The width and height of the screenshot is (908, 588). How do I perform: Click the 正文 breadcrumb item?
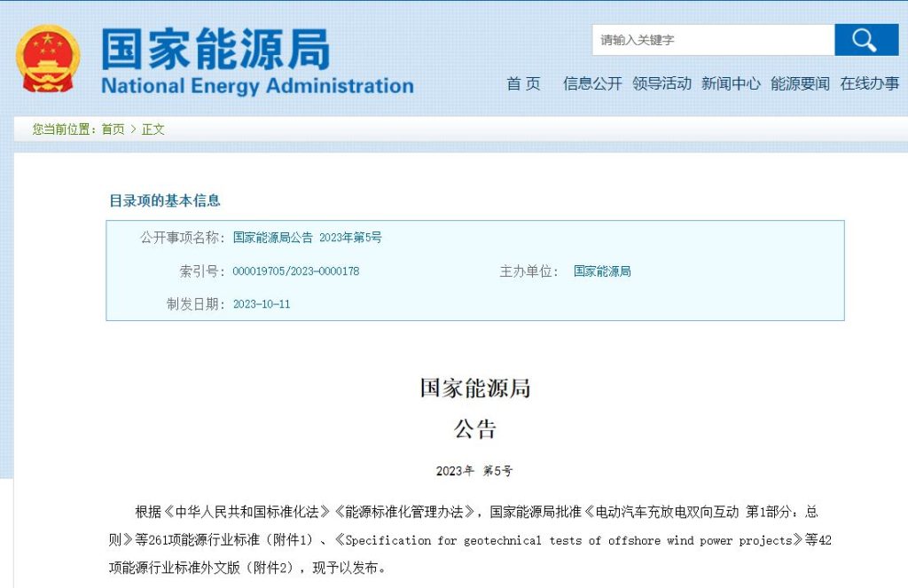click(153, 129)
